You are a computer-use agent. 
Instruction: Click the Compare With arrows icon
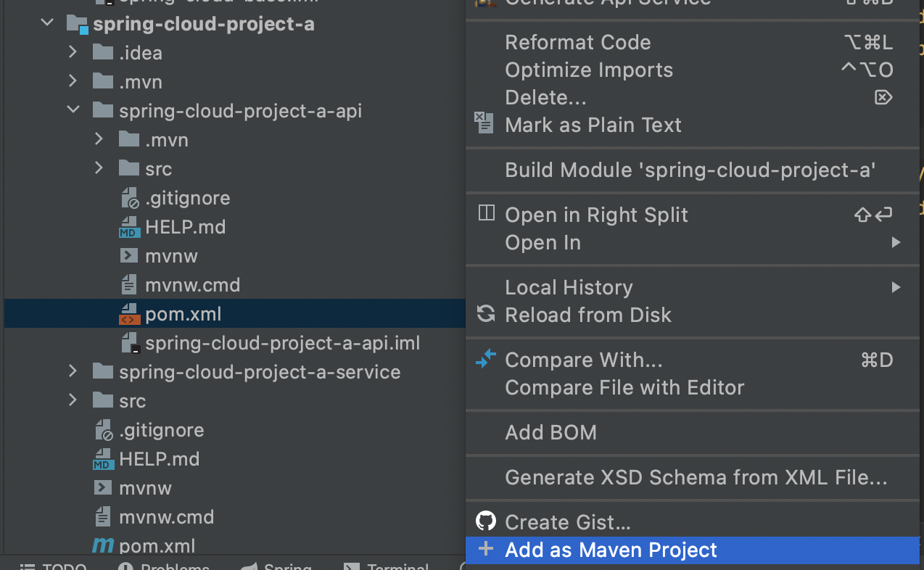pyautogui.click(x=485, y=359)
